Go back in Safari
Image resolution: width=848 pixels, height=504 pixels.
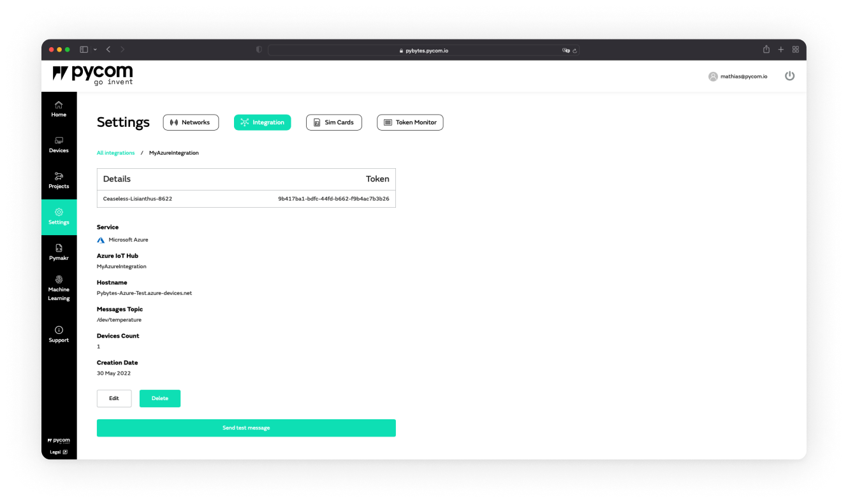[x=108, y=50]
